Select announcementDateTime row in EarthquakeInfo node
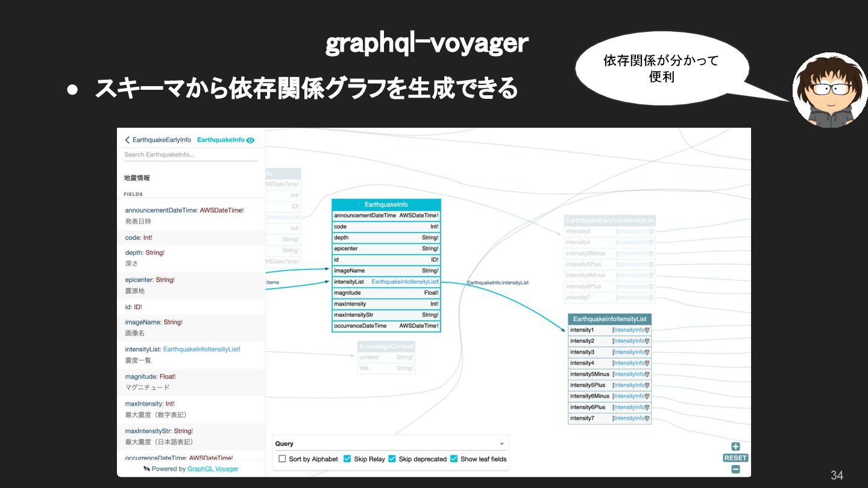The width and height of the screenshot is (868, 488). [386, 215]
